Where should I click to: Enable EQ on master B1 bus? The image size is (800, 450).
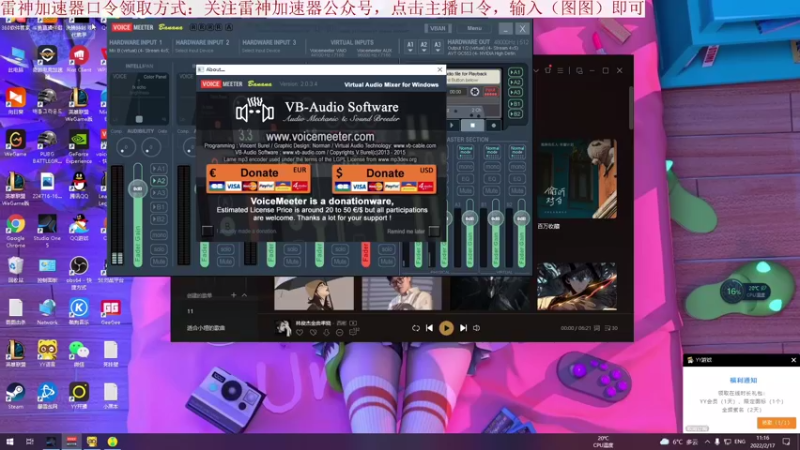tap(491, 179)
